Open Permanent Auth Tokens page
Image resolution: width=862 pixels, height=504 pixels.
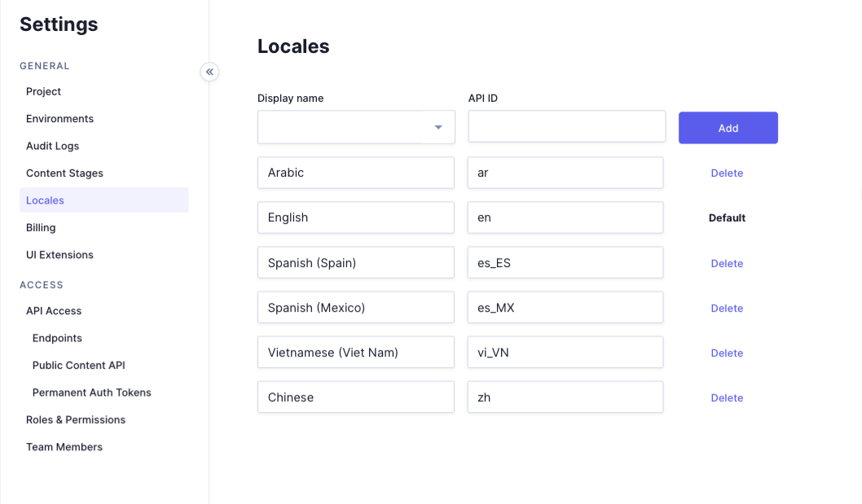point(91,392)
